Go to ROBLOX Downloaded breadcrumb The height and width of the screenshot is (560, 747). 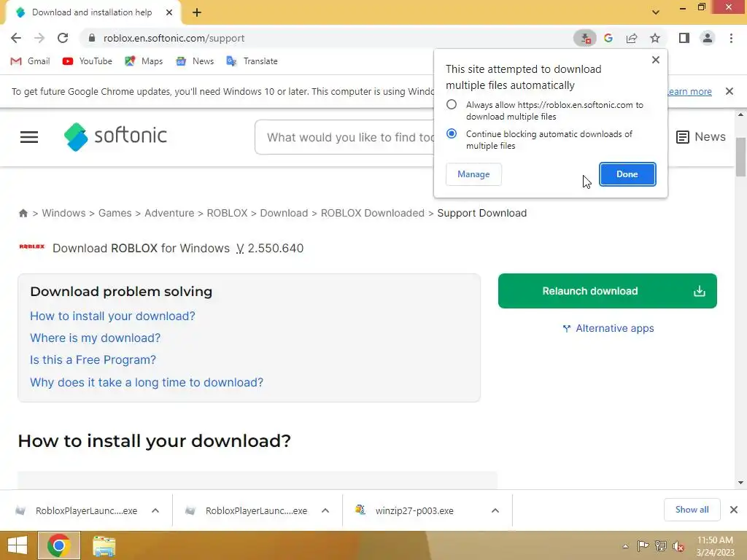click(x=373, y=214)
